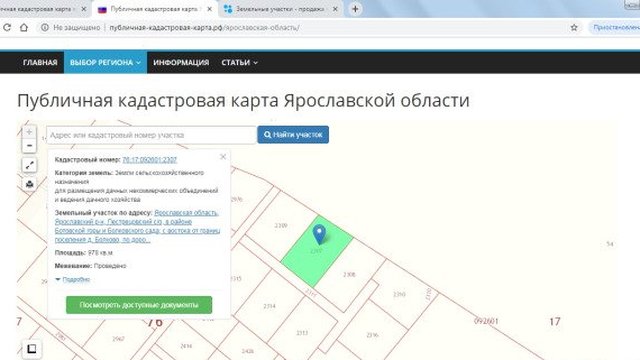Open a new browser tab
The height and width of the screenshot is (360, 640).
(355, 9)
